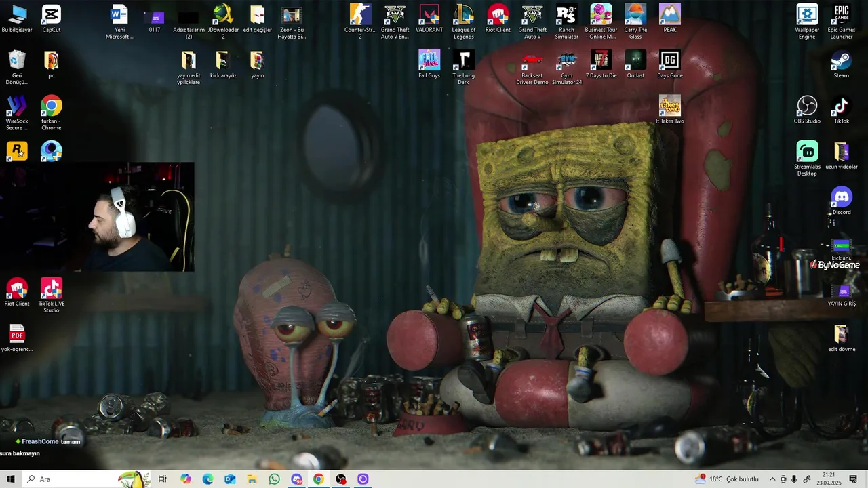The width and height of the screenshot is (868, 488).
Task: Open the yayın folder icon
Action: tap(257, 64)
